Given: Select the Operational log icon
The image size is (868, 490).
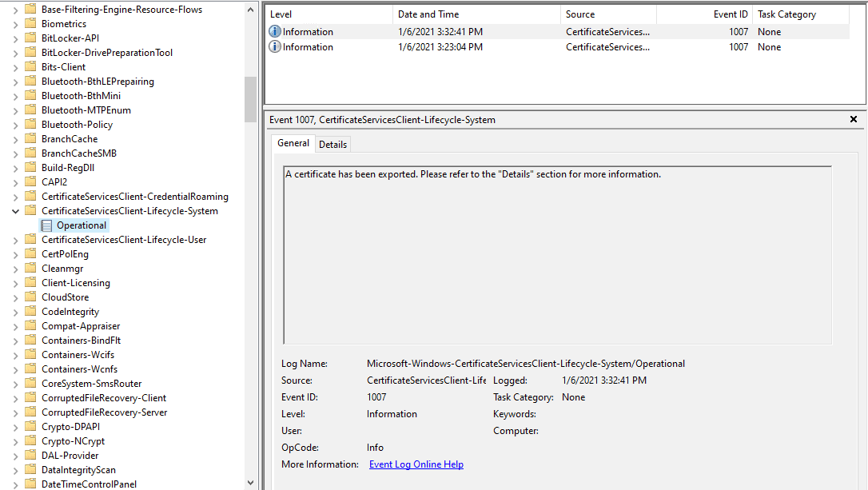Looking at the screenshot, I should (46, 225).
